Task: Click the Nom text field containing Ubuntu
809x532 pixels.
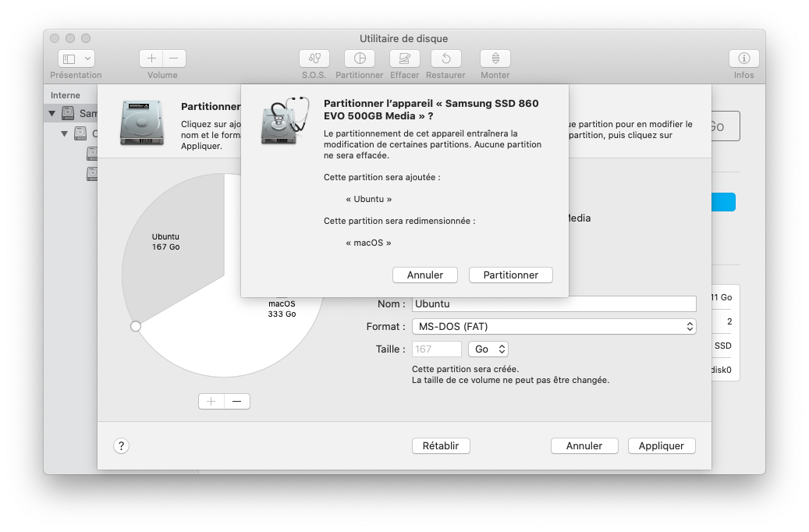Action: 554,304
